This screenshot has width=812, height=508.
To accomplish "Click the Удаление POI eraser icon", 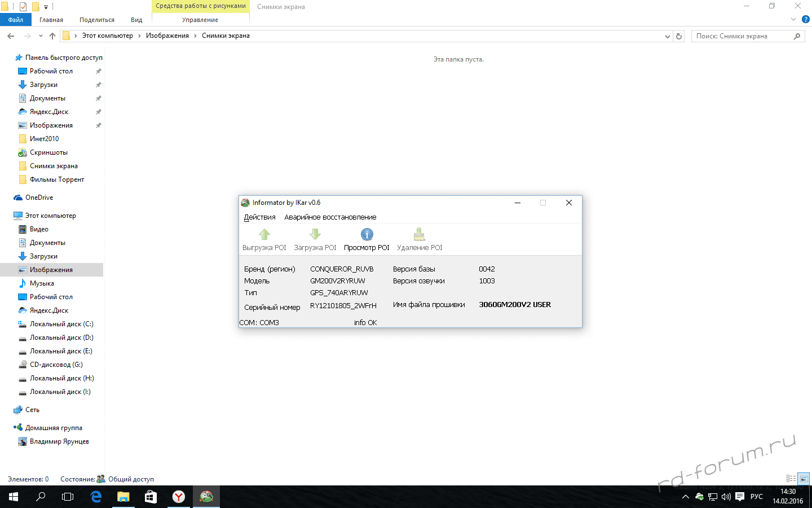I will [x=420, y=234].
